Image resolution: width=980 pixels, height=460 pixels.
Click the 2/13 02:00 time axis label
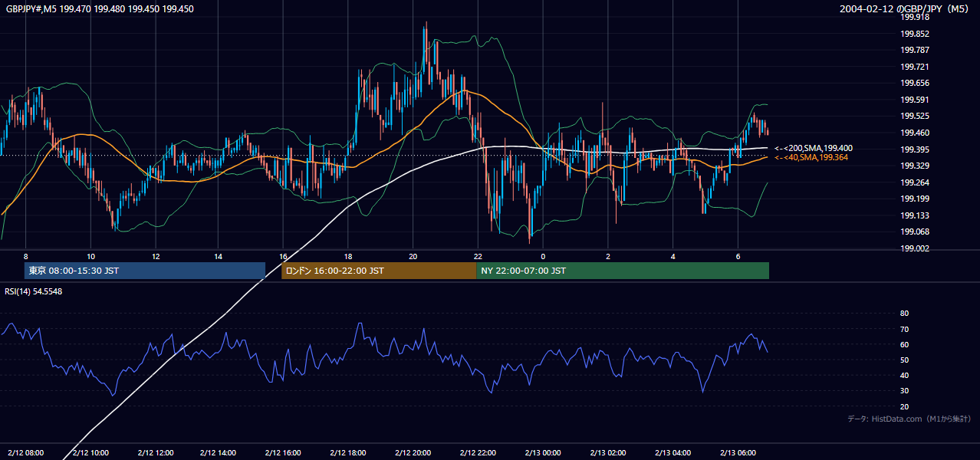point(609,452)
